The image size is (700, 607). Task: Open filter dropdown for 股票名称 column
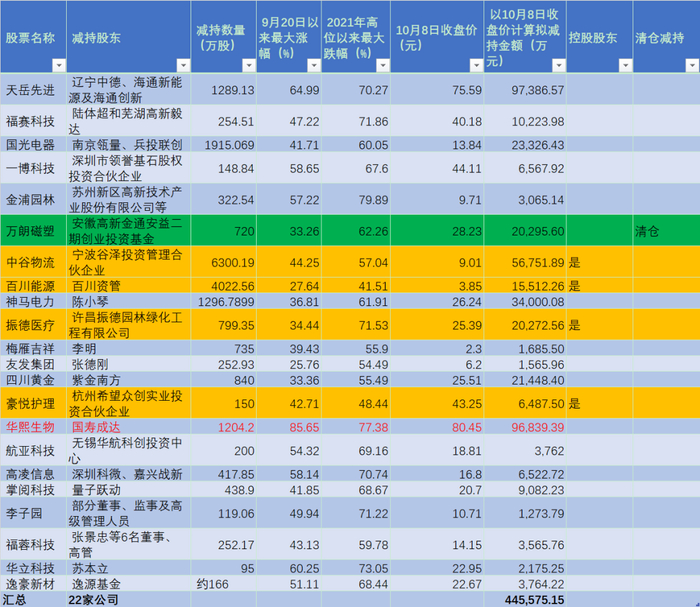[59, 66]
